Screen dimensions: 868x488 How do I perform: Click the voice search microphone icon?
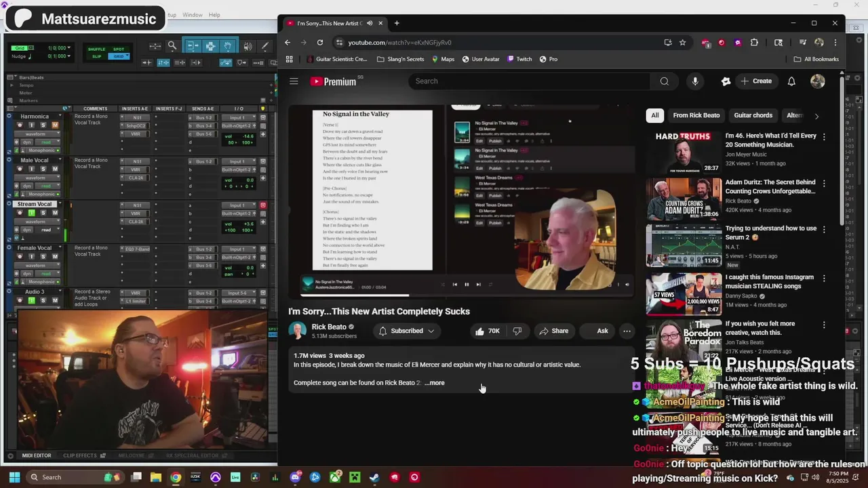[x=695, y=81]
